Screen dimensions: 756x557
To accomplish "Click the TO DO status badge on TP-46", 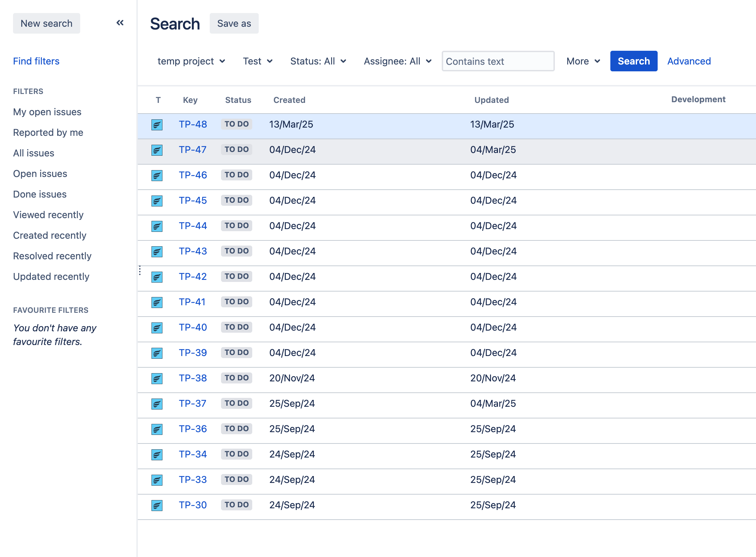I will pyautogui.click(x=236, y=175).
